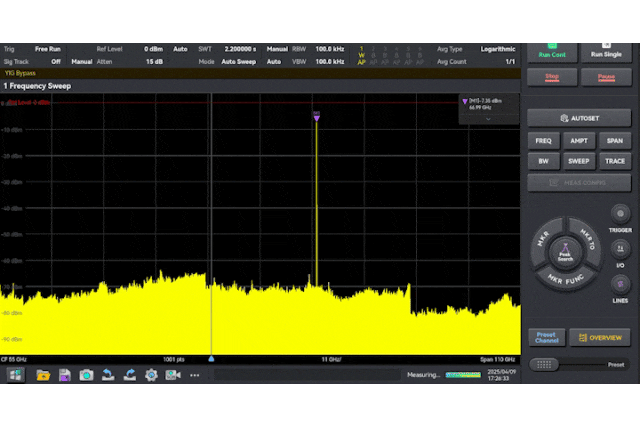The width and height of the screenshot is (640, 427).
Task: Open the OVERVIEW button
Action: pyautogui.click(x=600, y=338)
